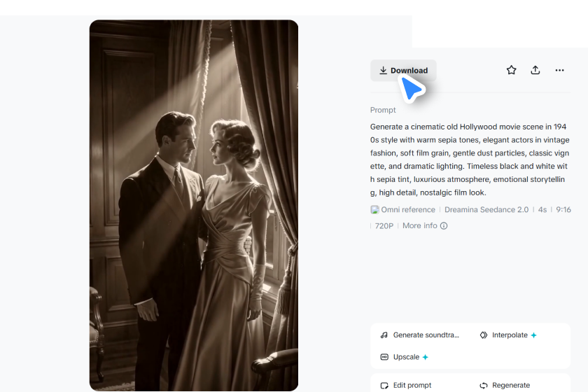588x392 pixels.
Task: Open the share/export upload icon
Action: click(535, 70)
